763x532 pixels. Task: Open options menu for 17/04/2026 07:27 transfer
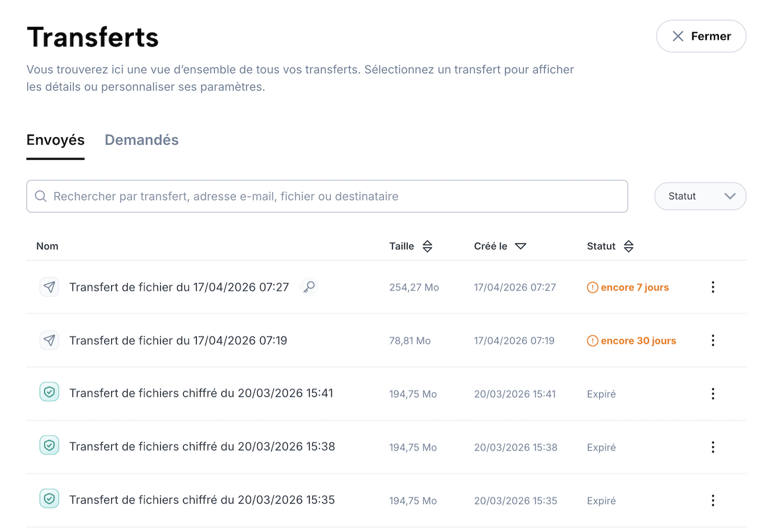[x=713, y=287]
